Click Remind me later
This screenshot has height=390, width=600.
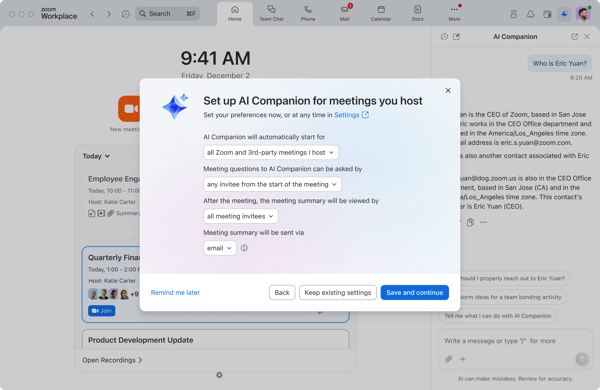coord(175,292)
